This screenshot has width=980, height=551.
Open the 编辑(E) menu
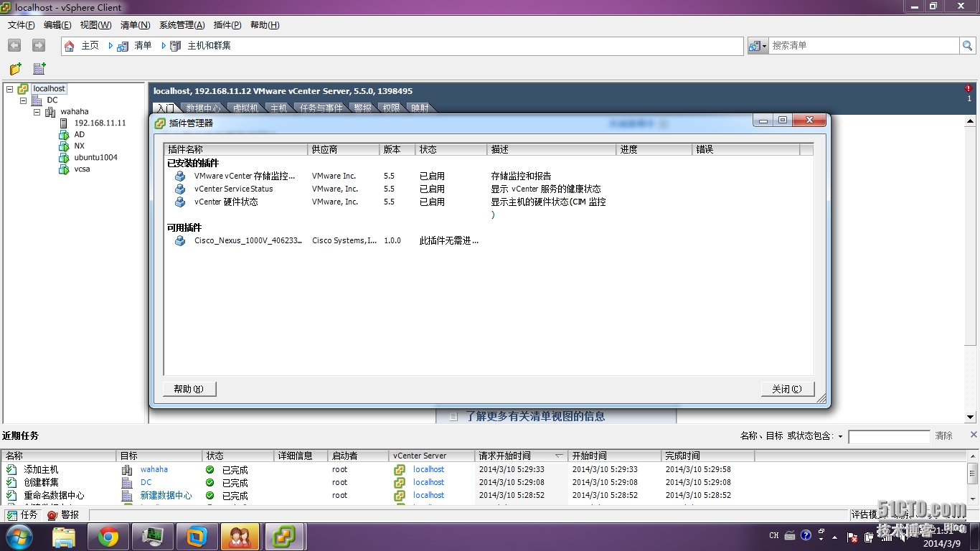(x=57, y=25)
